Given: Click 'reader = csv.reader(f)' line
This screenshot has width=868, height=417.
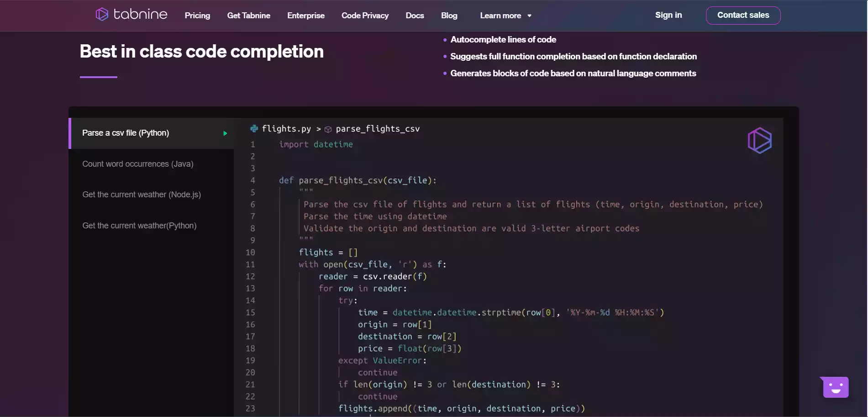Looking at the screenshot, I should pyautogui.click(x=373, y=276).
